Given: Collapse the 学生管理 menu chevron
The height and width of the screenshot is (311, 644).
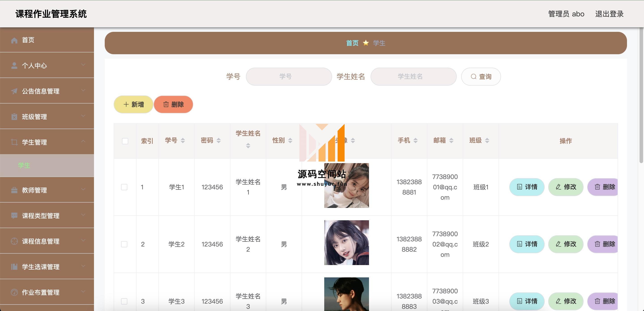Looking at the screenshot, I should tap(83, 141).
